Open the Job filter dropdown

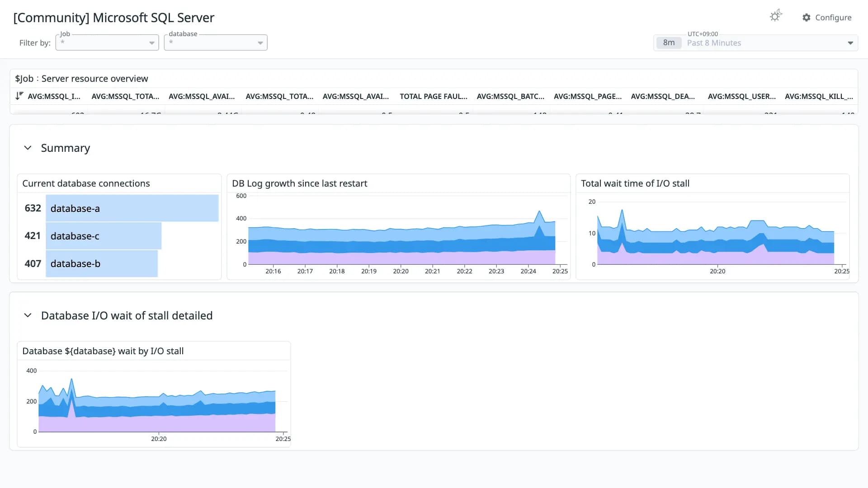[x=107, y=42]
